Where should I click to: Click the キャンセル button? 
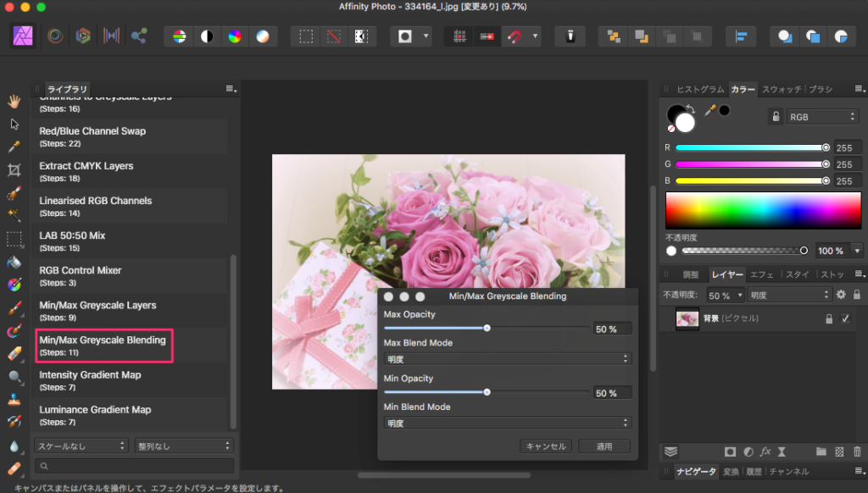click(546, 446)
